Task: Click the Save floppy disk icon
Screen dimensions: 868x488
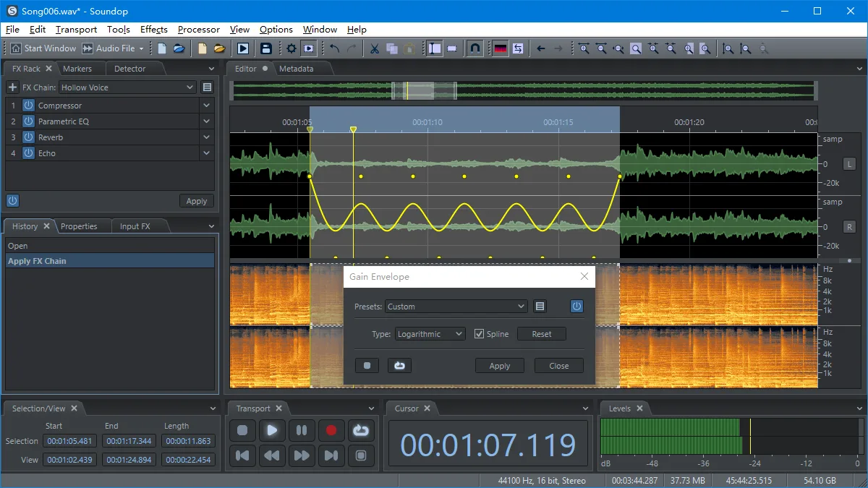Action: [266, 48]
